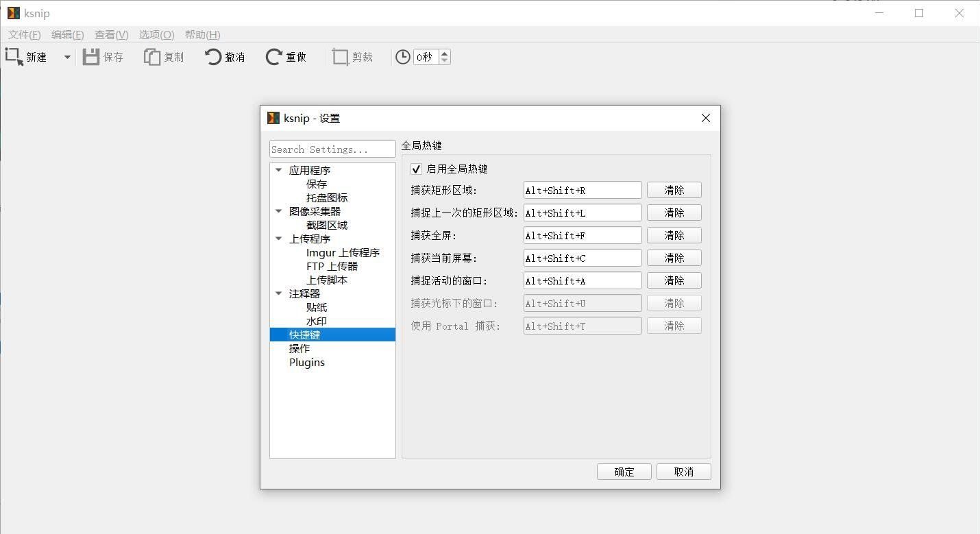Click the Copy (复制) toolbar icon
The image size is (980, 534).
tap(151, 57)
